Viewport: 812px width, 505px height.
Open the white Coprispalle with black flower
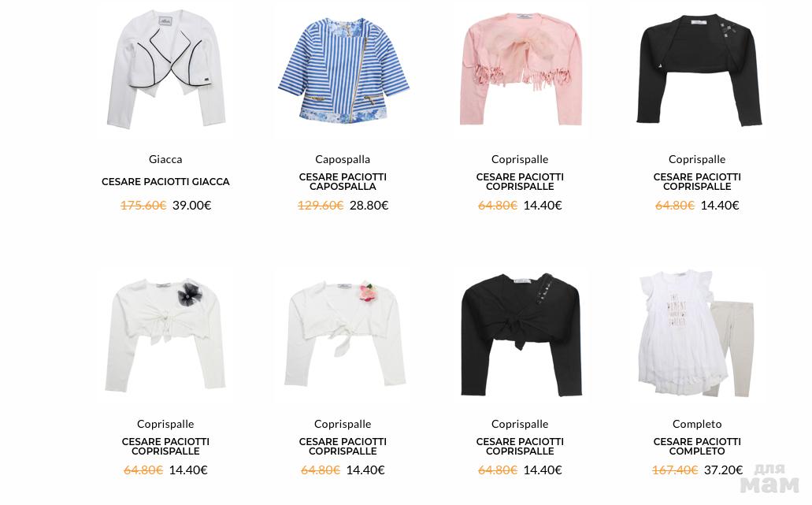point(165,335)
